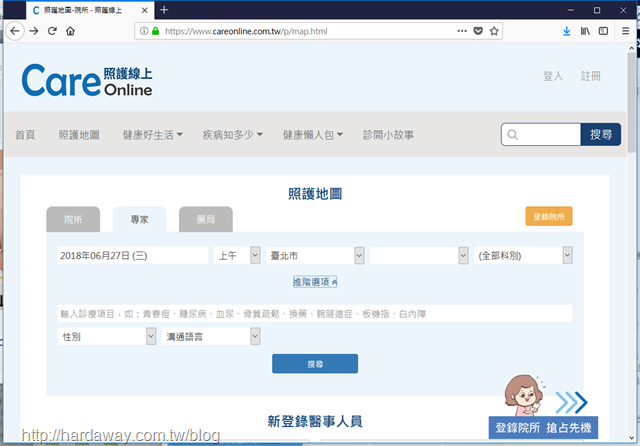Screen dimensions: 640x446
Task: Click the date field 2018年06月27日
Action: pos(133,255)
